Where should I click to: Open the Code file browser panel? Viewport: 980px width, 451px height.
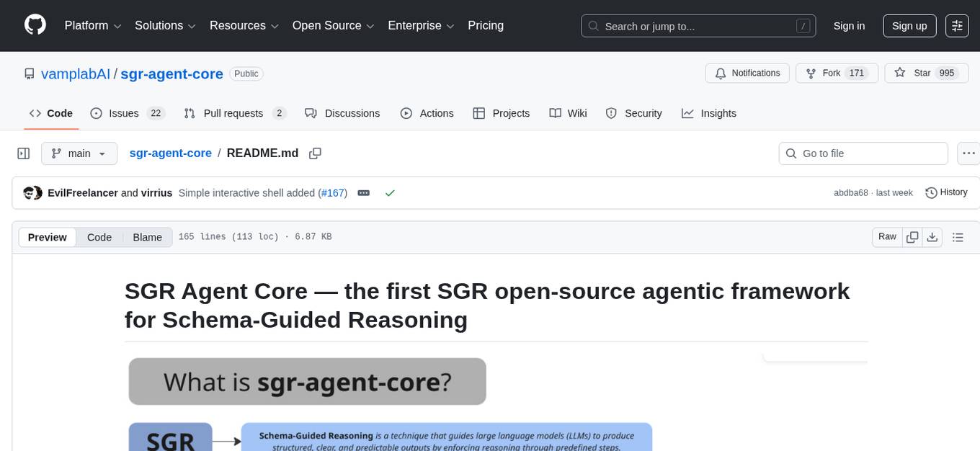[24, 153]
